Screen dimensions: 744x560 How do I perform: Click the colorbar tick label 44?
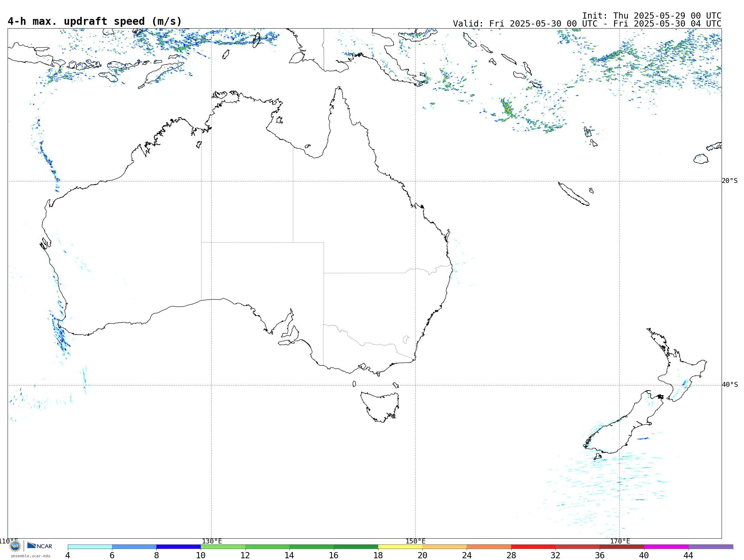[x=688, y=556]
